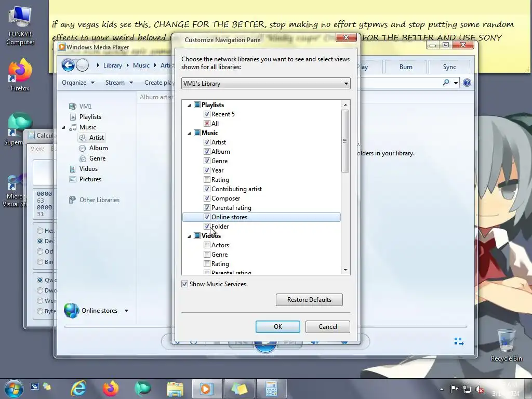This screenshot has height=399, width=532.
Task: Open the Stream dropdown menu
Action: tap(119, 83)
